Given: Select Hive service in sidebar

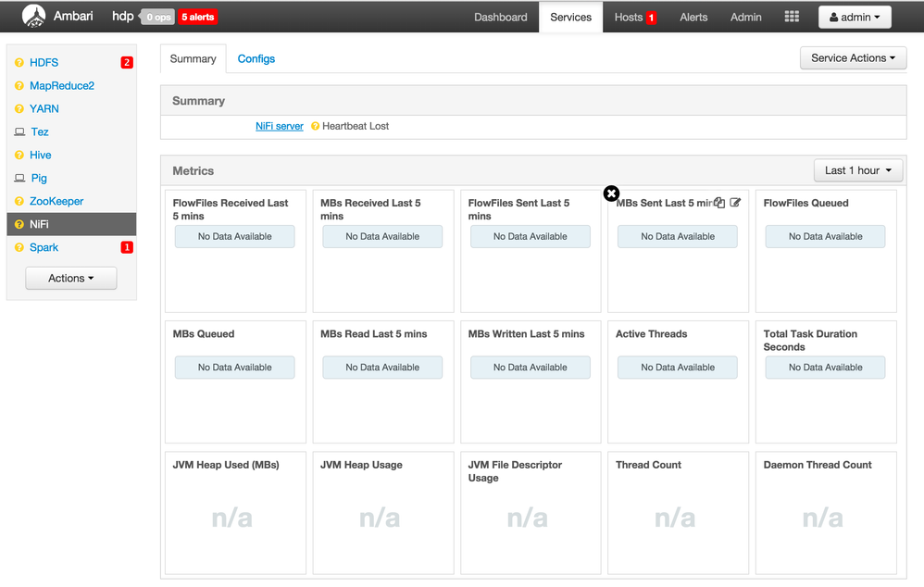Looking at the screenshot, I should [41, 155].
